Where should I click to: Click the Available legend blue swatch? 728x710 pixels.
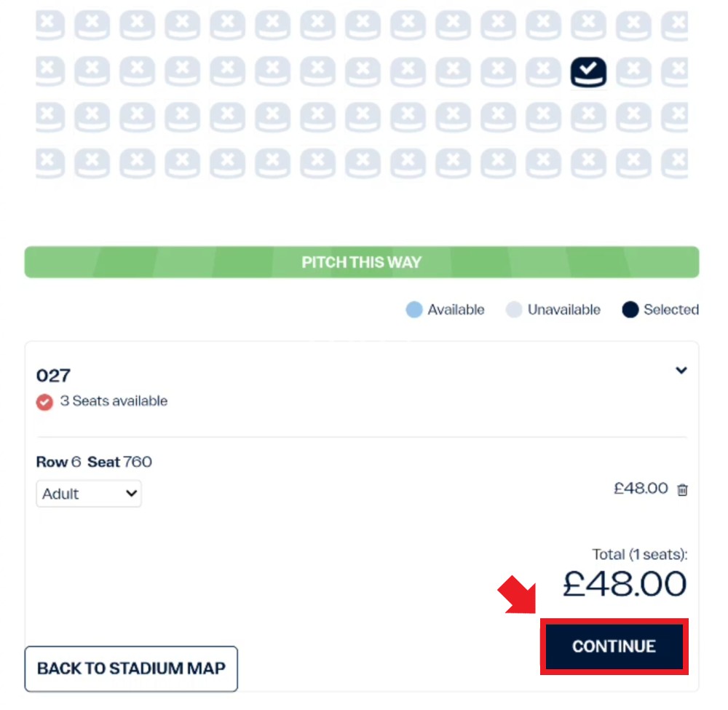(x=414, y=309)
